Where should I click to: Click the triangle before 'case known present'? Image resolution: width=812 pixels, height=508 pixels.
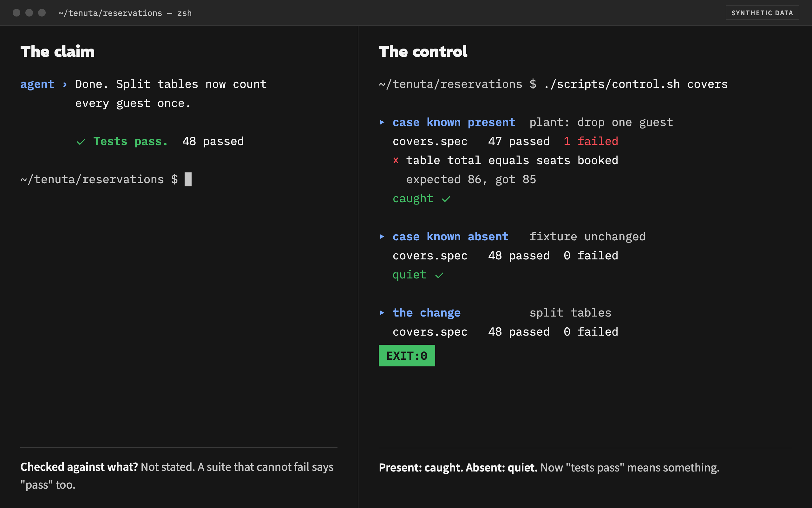[x=382, y=122]
